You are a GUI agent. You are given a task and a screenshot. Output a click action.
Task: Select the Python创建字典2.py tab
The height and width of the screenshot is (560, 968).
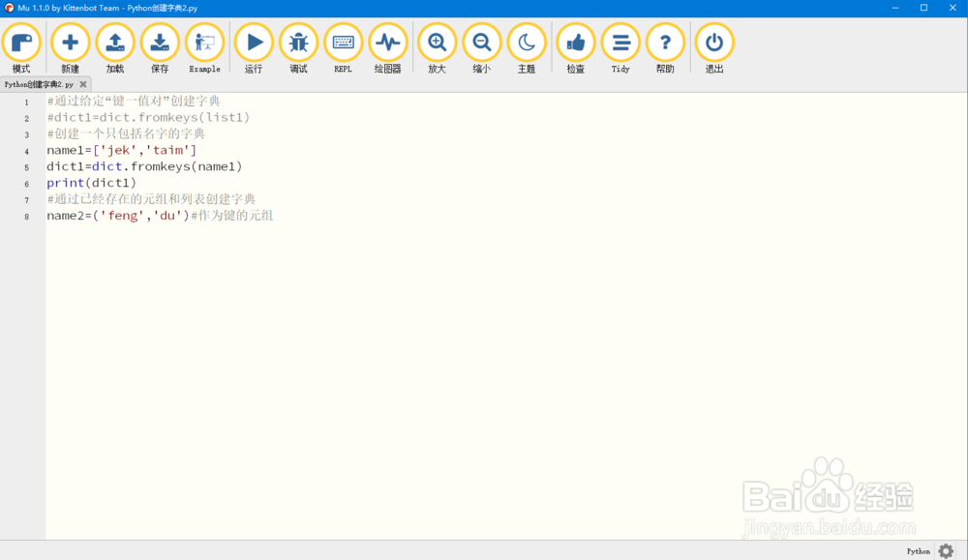[37, 84]
